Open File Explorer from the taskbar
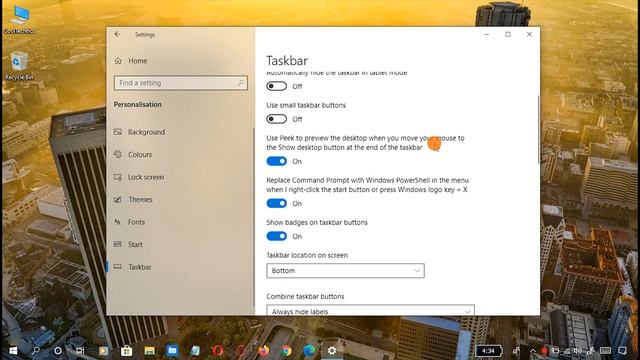 tap(149, 351)
